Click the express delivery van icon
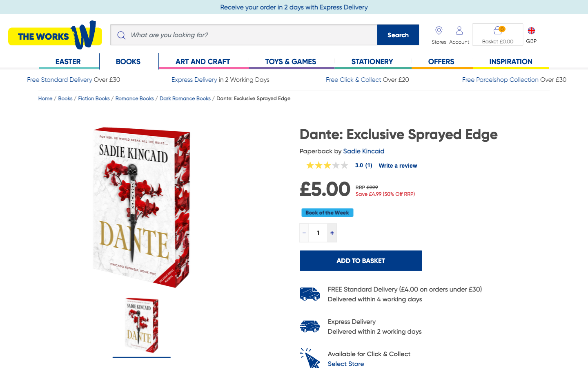 310,326
